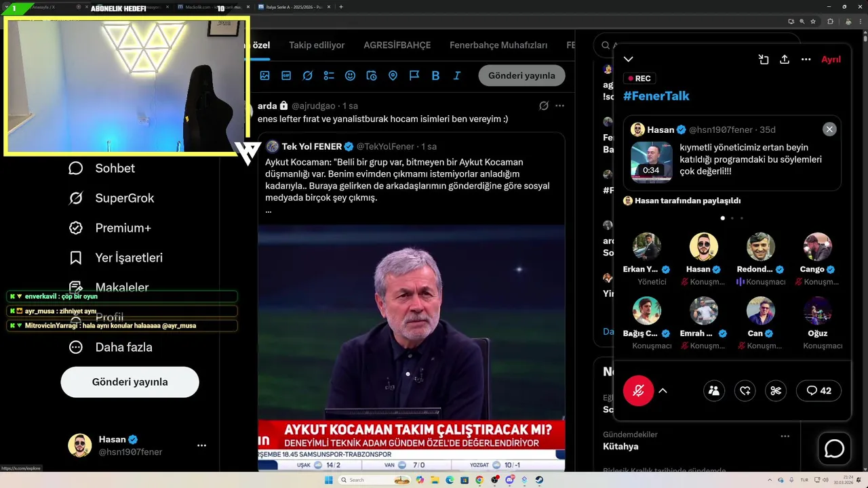Schedule the post with calendar icon
This screenshot has width=868, height=488.
(371, 76)
